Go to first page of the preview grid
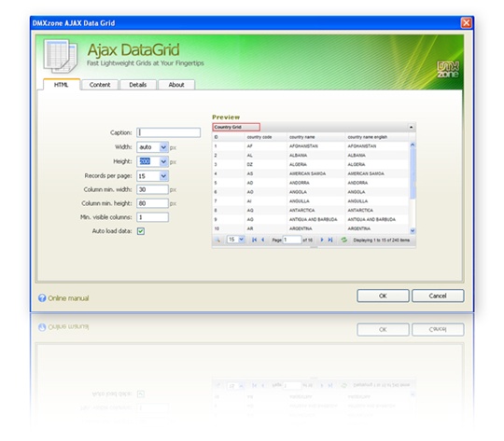 click(x=254, y=240)
